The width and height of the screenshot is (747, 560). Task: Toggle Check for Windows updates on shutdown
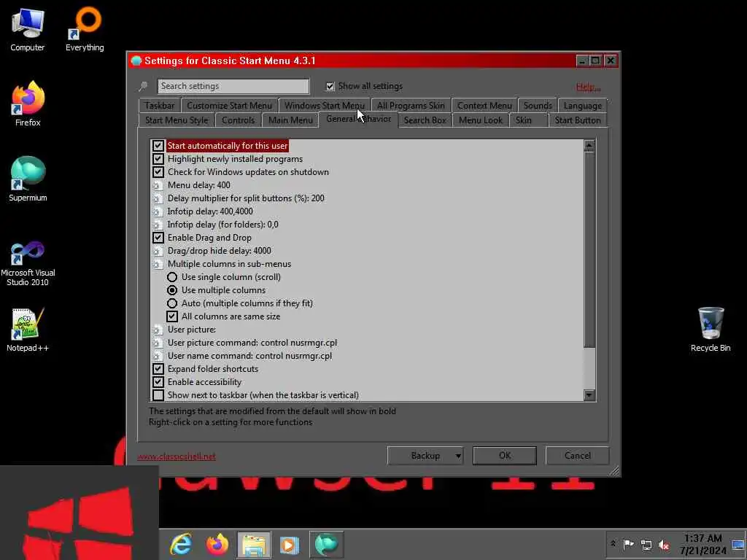pyautogui.click(x=158, y=172)
